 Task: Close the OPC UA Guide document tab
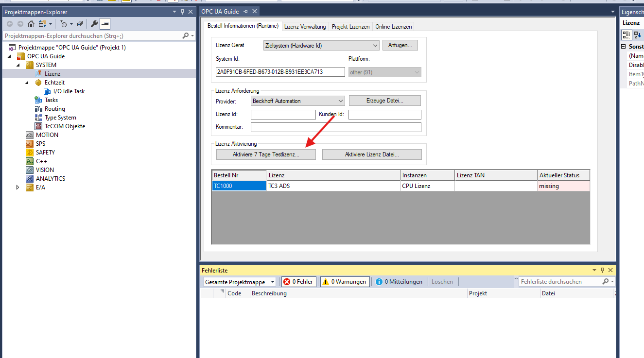pos(254,12)
